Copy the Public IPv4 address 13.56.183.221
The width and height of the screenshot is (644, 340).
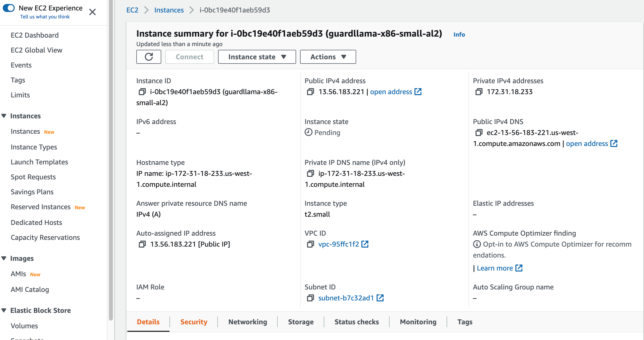click(x=310, y=92)
